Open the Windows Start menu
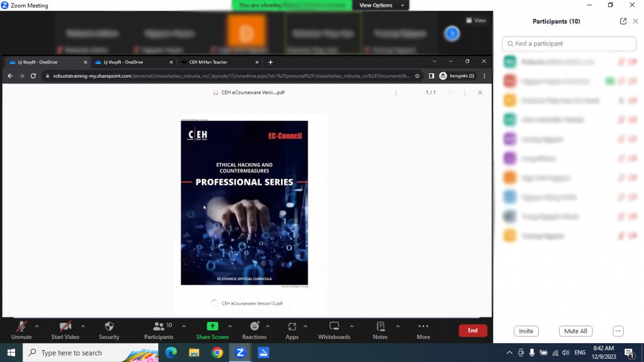The height and width of the screenshot is (362, 644). pos(11,352)
